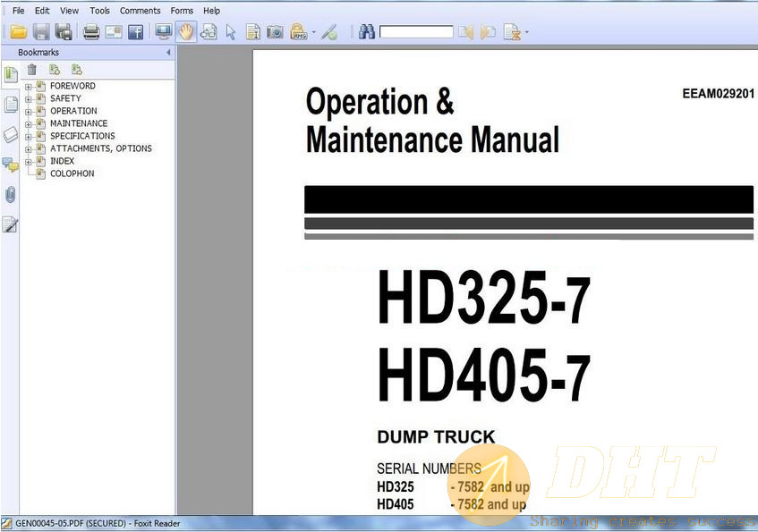
Task: Select the Snapshot camera tool
Action: (x=275, y=32)
